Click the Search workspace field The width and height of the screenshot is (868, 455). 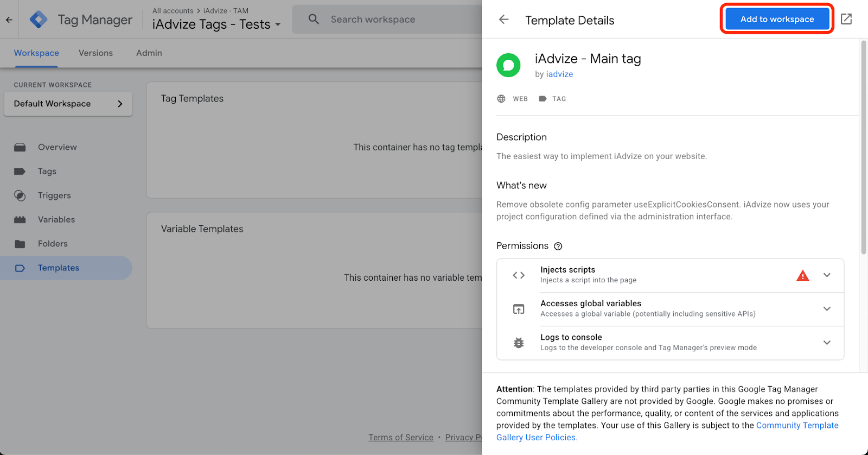pos(391,20)
